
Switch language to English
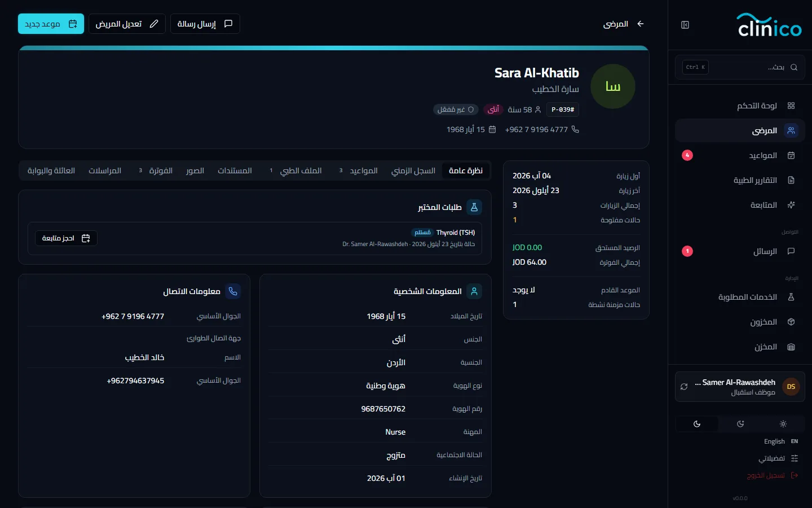tap(781, 441)
